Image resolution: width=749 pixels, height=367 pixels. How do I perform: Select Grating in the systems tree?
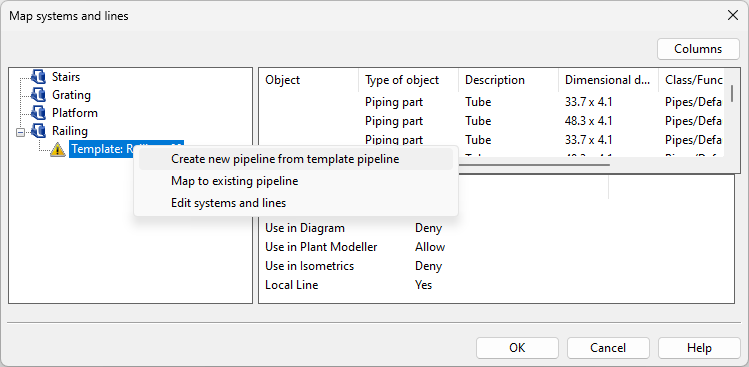click(71, 95)
